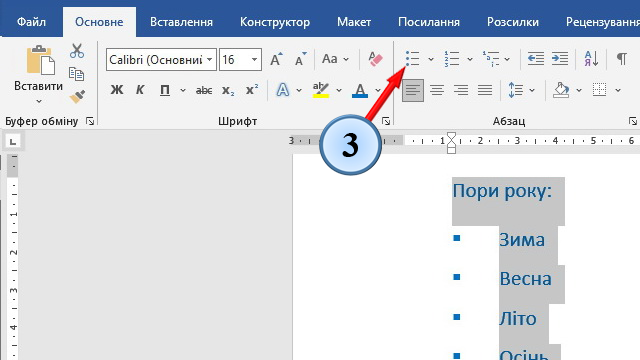640x360 pixels.
Task: Expand the borders dropdown arrow
Action: [x=618, y=90]
